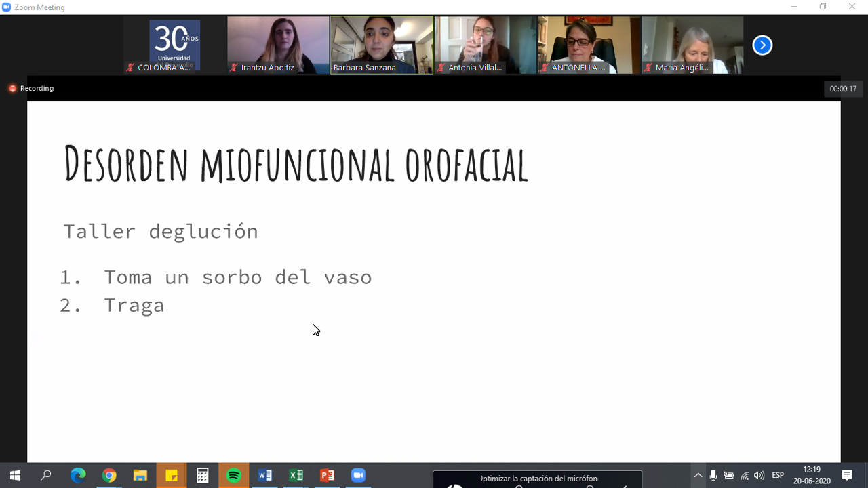Select Irantzu Aboitiz's video thumbnail
This screenshot has width=868, height=488.
click(x=278, y=45)
